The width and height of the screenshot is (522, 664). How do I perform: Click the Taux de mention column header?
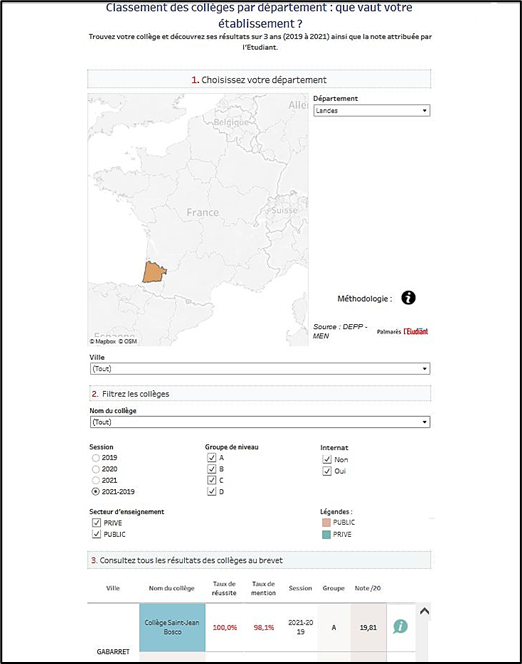click(x=263, y=588)
